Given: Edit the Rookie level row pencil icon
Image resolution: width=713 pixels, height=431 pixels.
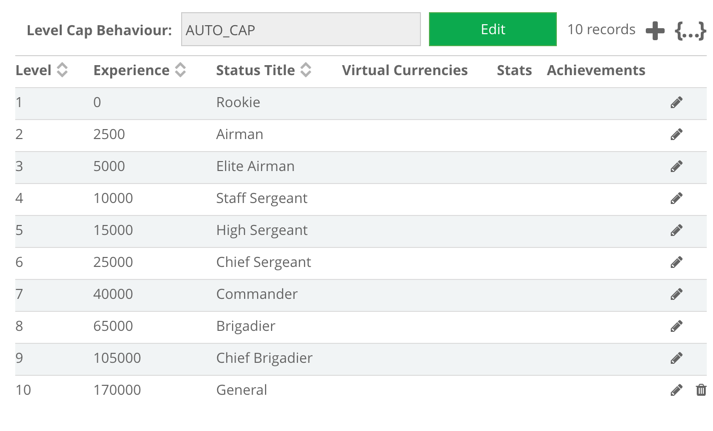Looking at the screenshot, I should (676, 102).
